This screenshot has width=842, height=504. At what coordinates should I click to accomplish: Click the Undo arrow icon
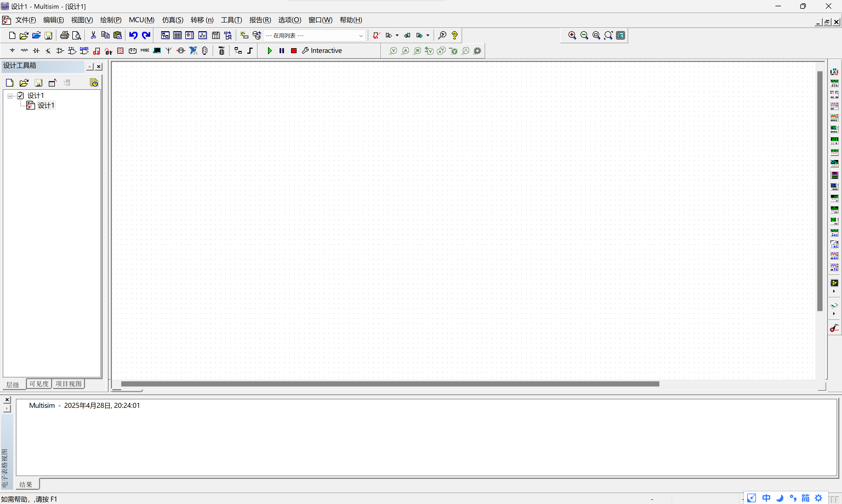(133, 35)
